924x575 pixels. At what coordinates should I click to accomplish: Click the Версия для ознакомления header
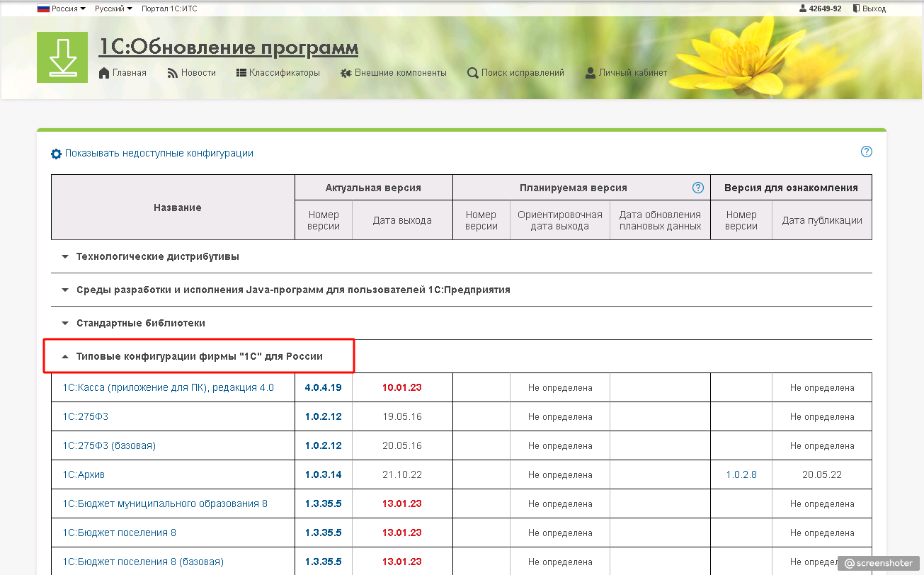click(791, 188)
